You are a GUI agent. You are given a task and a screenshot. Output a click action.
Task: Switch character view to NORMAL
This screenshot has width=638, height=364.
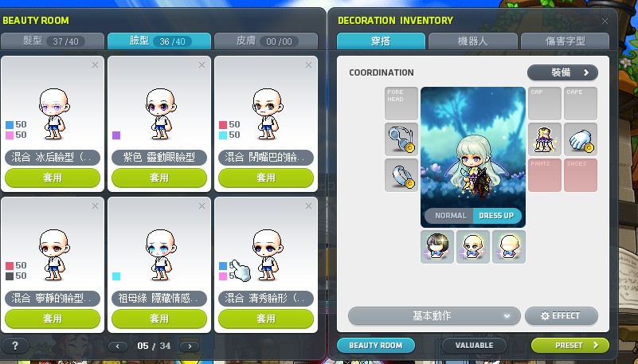tap(449, 216)
